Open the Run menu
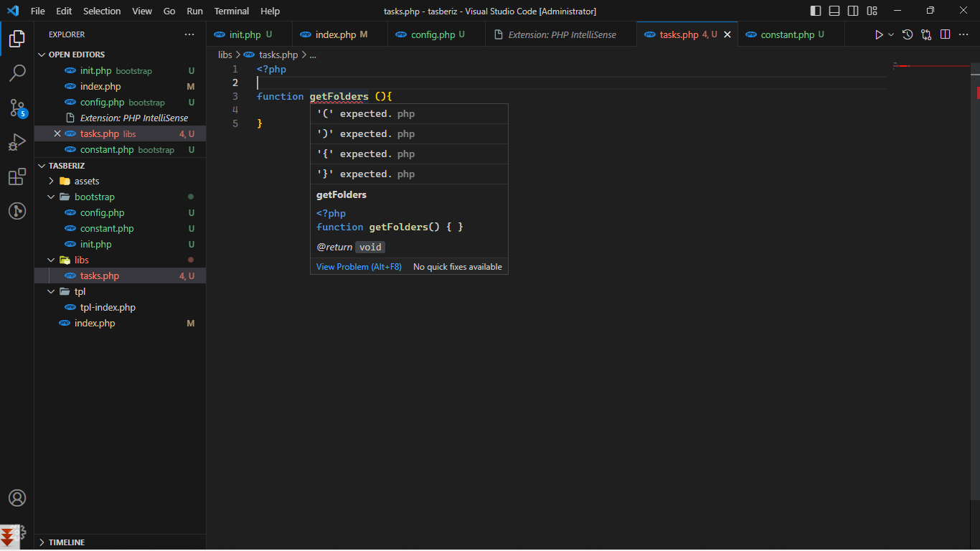The height and width of the screenshot is (551, 980). point(194,11)
